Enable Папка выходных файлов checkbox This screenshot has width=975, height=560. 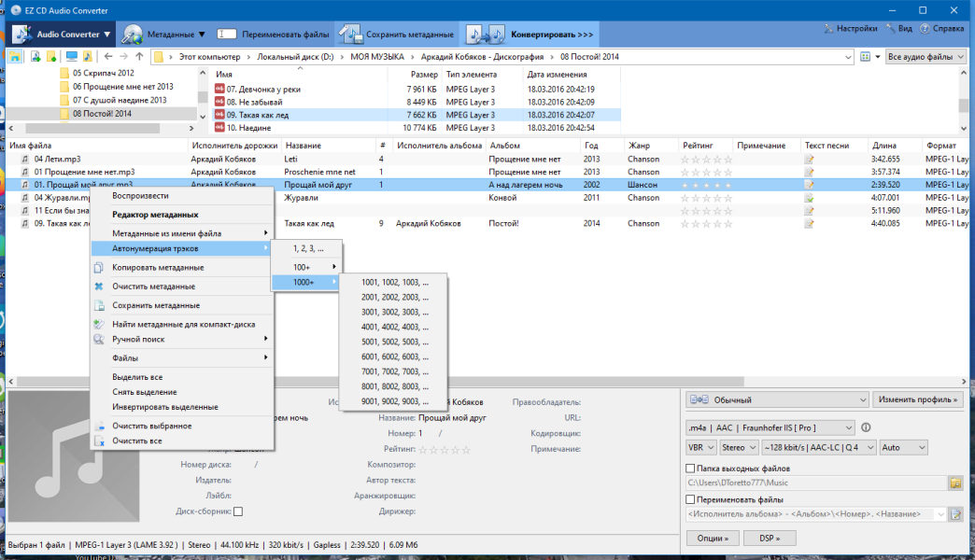[x=690, y=469]
